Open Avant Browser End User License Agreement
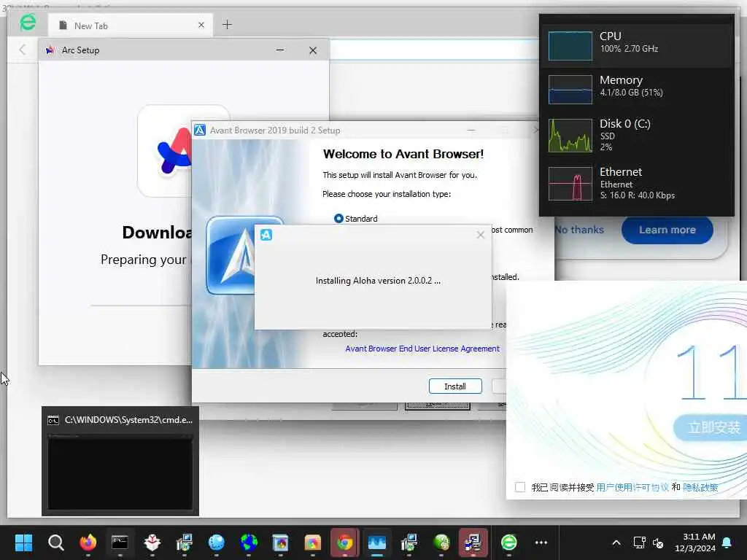The height and width of the screenshot is (560, 747). point(422,349)
